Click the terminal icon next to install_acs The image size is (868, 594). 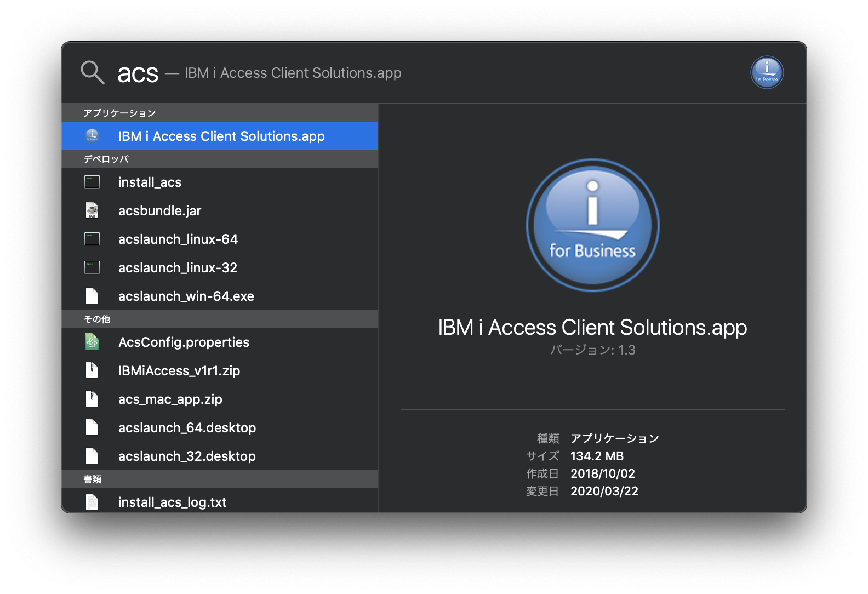click(x=92, y=182)
